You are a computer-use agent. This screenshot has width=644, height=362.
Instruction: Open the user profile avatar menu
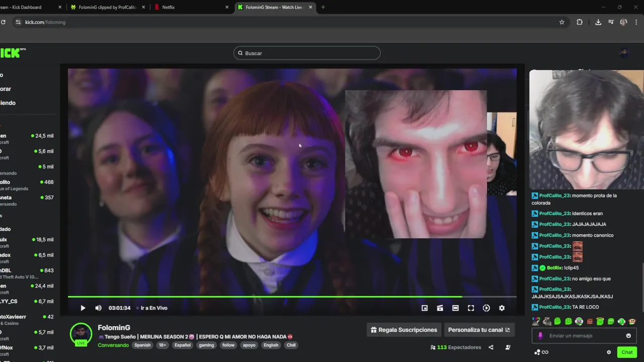(x=624, y=53)
